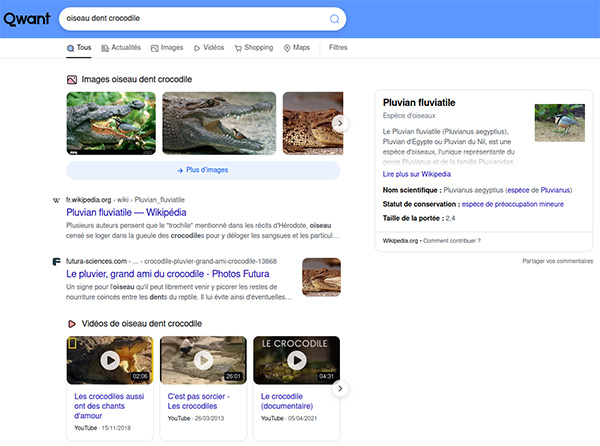The width and height of the screenshot is (600, 446).
Task: Play the 04:31 'Le crocodile' documentary video
Action: [297, 360]
